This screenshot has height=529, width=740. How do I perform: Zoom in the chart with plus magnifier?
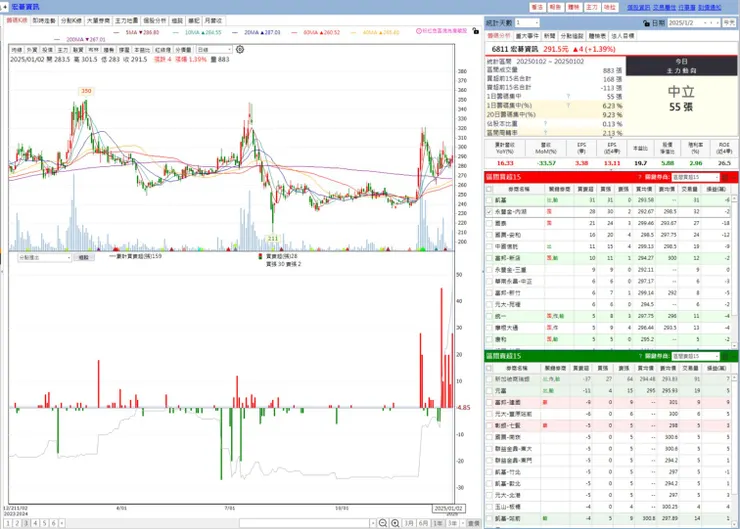point(395,523)
